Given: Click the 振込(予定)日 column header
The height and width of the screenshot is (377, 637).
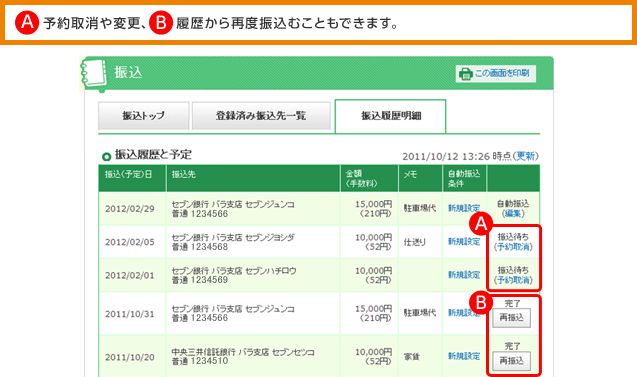Looking at the screenshot, I should (132, 178).
